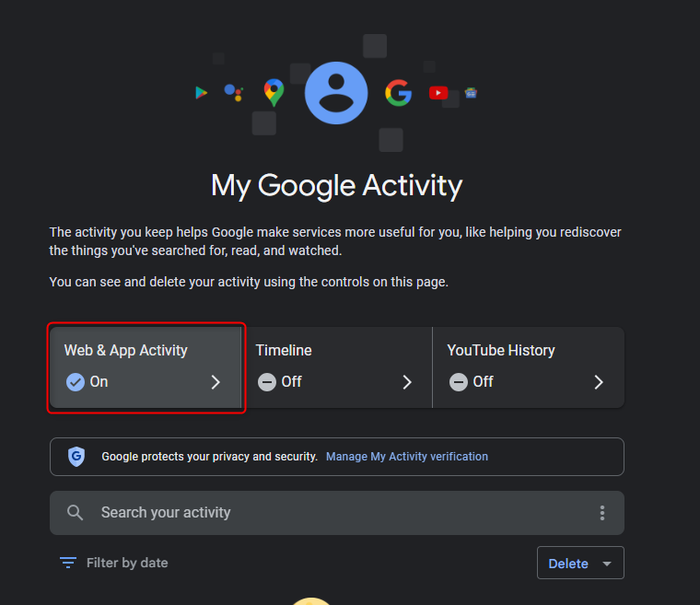This screenshot has height=605, width=700.
Task: Open the three-dot menu in search bar
Action: (602, 513)
